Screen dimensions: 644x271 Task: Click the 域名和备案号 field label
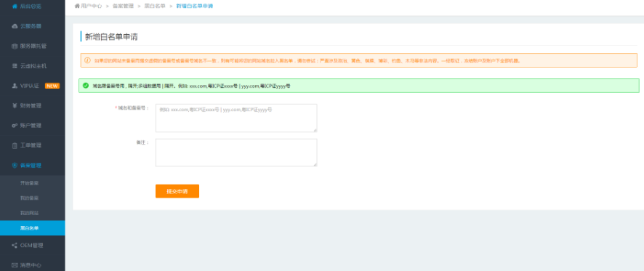[x=132, y=108]
